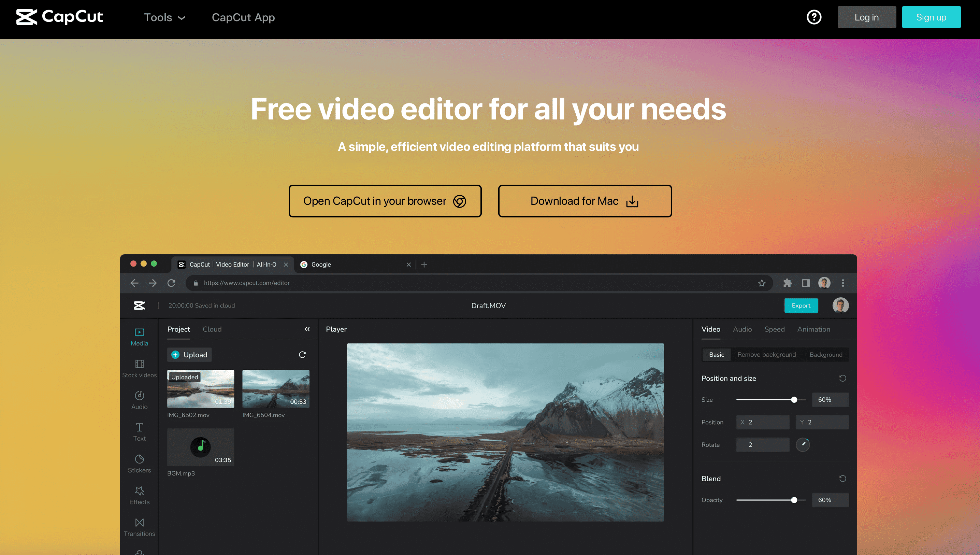This screenshot has width=980, height=555.
Task: Click the Upload button
Action: 189,355
